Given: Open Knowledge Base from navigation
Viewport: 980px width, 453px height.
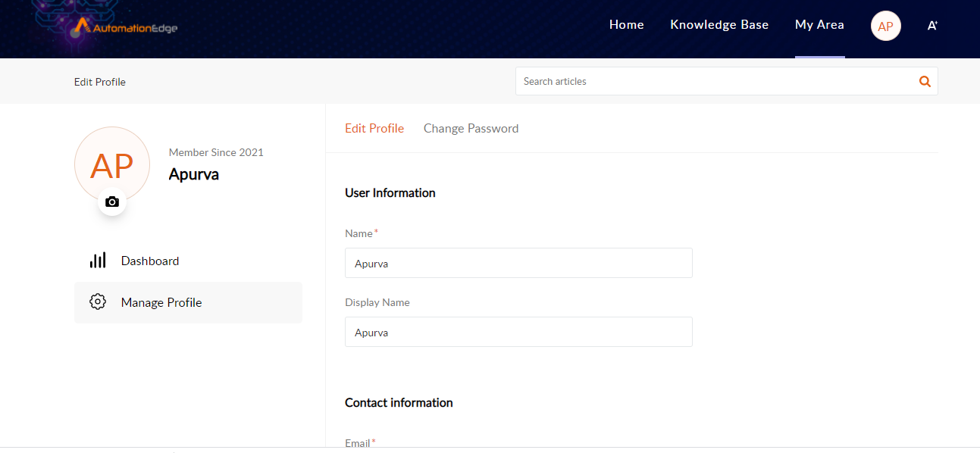Looking at the screenshot, I should click(719, 25).
